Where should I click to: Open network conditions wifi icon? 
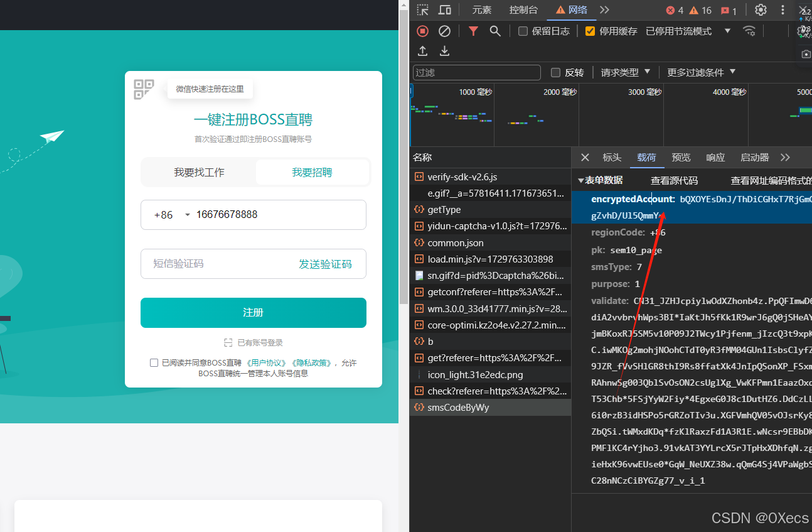749,31
